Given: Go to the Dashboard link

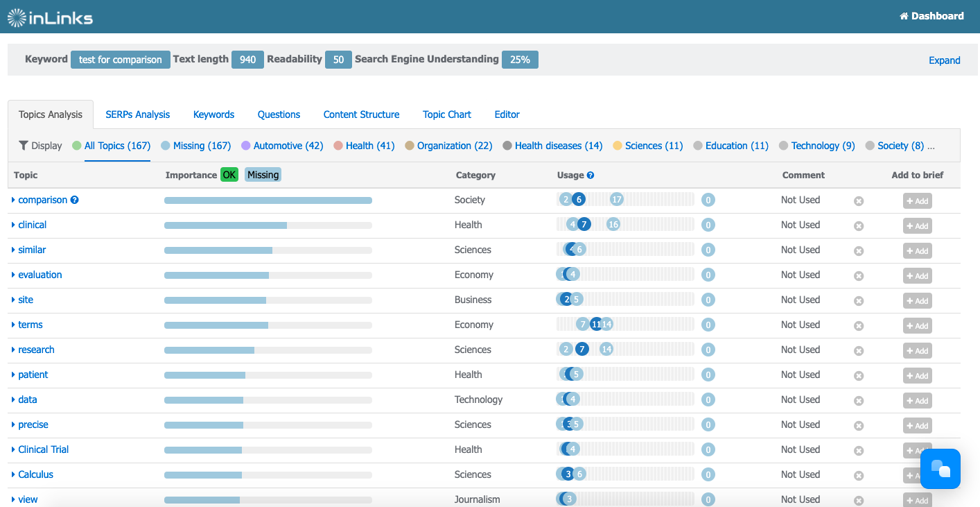Looking at the screenshot, I should 931,16.
